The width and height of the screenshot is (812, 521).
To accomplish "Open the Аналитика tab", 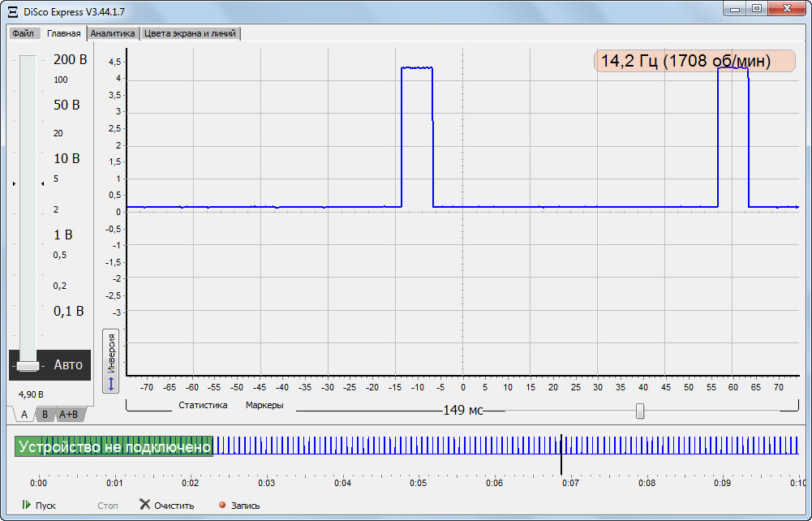I will (113, 33).
